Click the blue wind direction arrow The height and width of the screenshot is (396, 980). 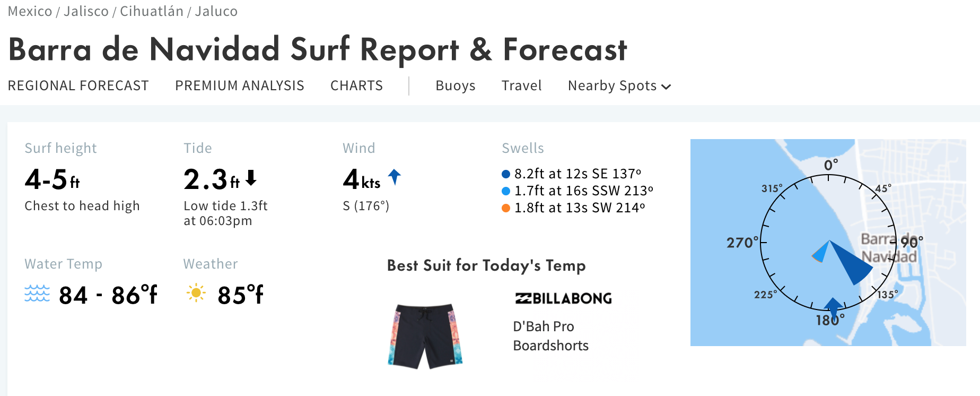pos(395,177)
